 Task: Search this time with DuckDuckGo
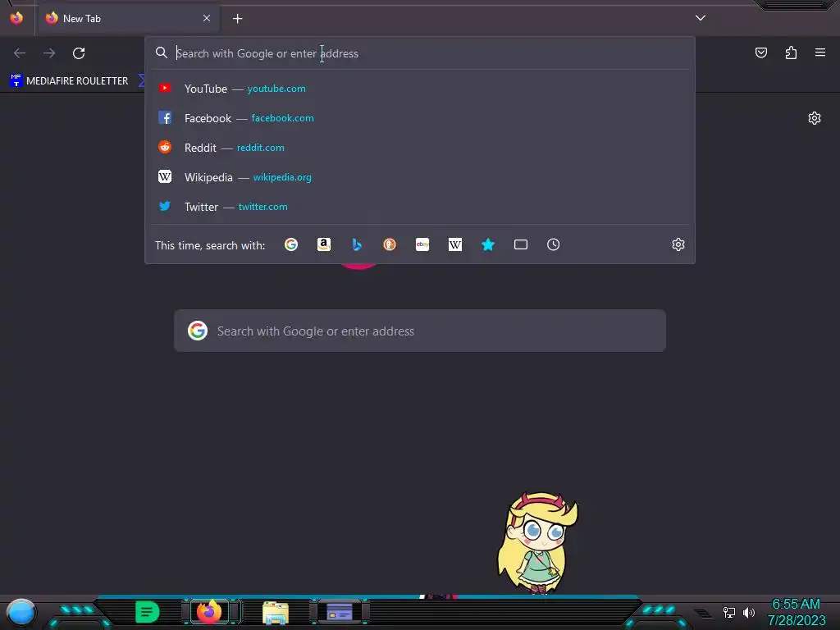point(390,244)
